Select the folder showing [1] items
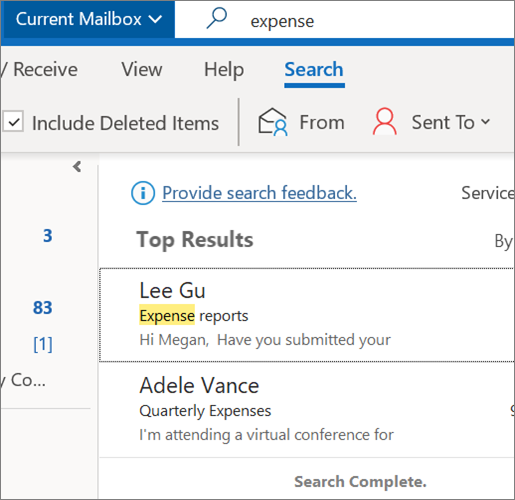 (x=43, y=344)
